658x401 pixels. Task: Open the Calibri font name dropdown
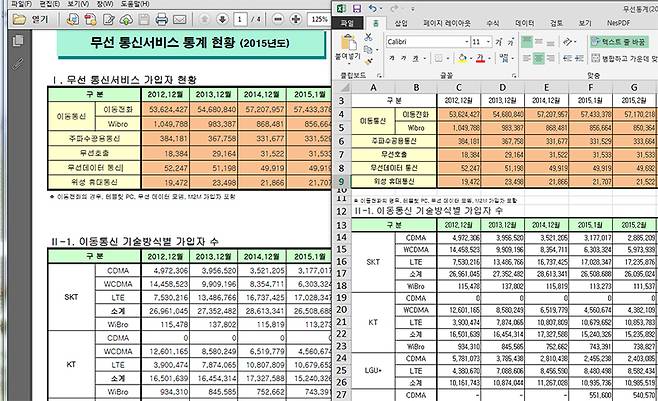pyautogui.click(x=467, y=42)
